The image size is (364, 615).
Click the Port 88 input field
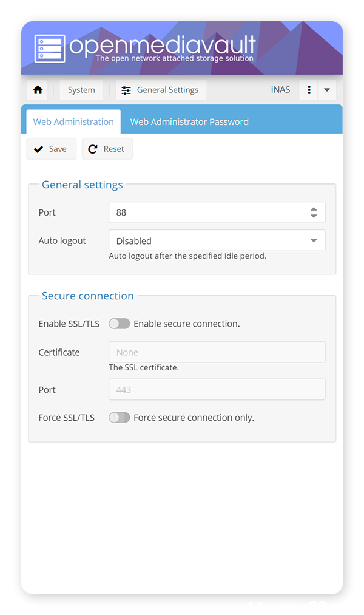pyautogui.click(x=206, y=212)
